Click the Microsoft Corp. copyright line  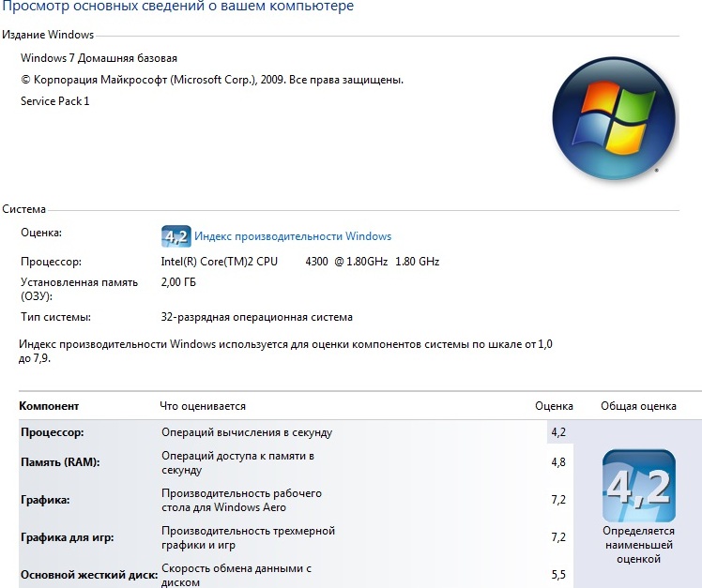[x=212, y=80]
